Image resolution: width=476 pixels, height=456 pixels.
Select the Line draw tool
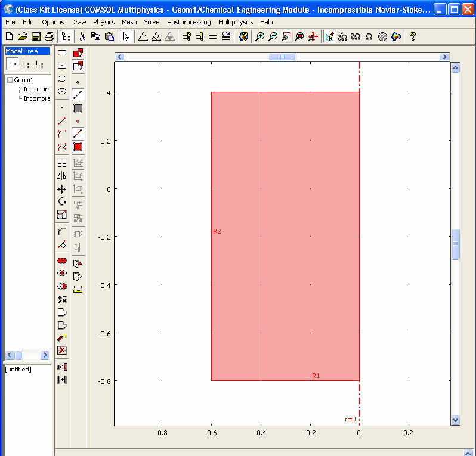(x=62, y=121)
